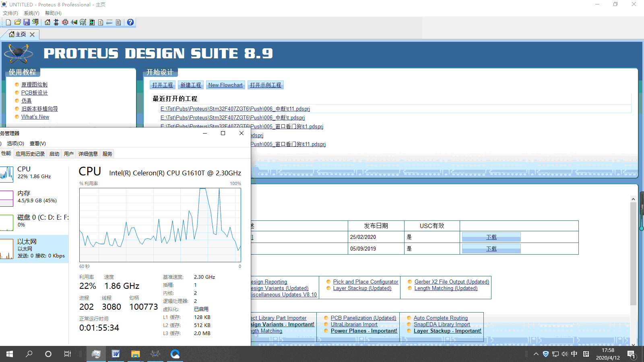Open Schematic Capture via diode icon

(56, 22)
